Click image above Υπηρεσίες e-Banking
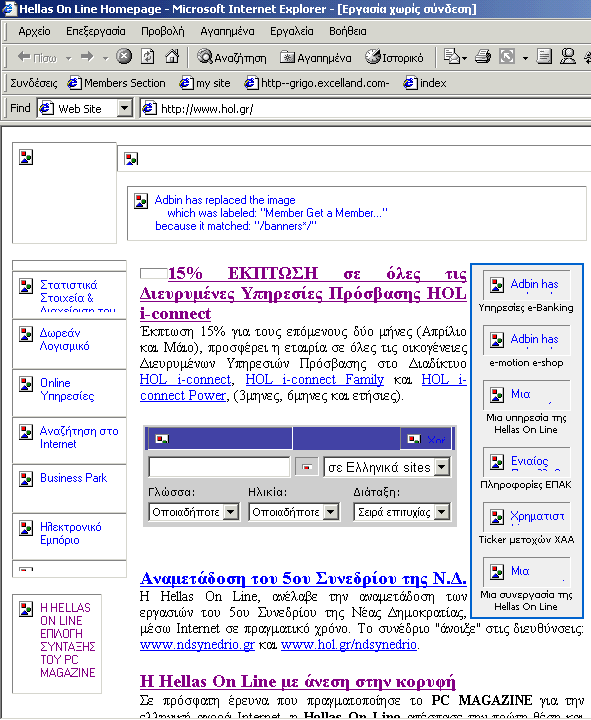 coord(526,285)
